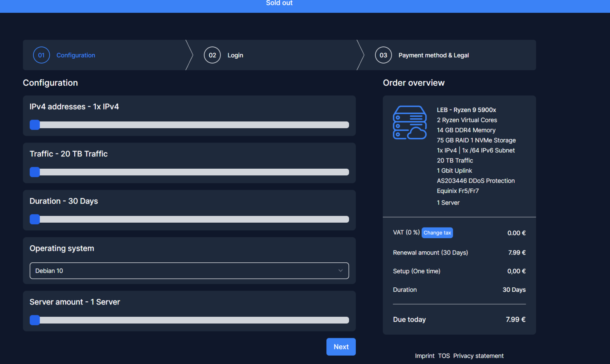Open the Privacy statement link
The height and width of the screenshot is (364, 610).
tap(478, 356)
